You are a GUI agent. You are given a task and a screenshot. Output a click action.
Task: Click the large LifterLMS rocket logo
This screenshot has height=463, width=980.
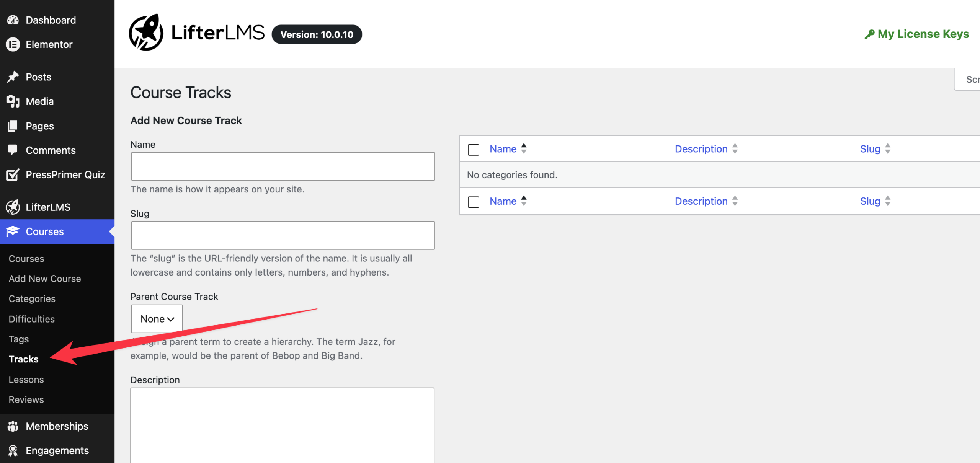pos(146,33)
